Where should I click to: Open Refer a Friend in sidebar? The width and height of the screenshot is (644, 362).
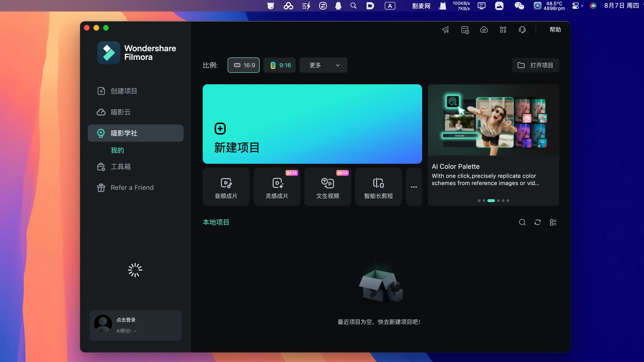(x=136, y=188)
